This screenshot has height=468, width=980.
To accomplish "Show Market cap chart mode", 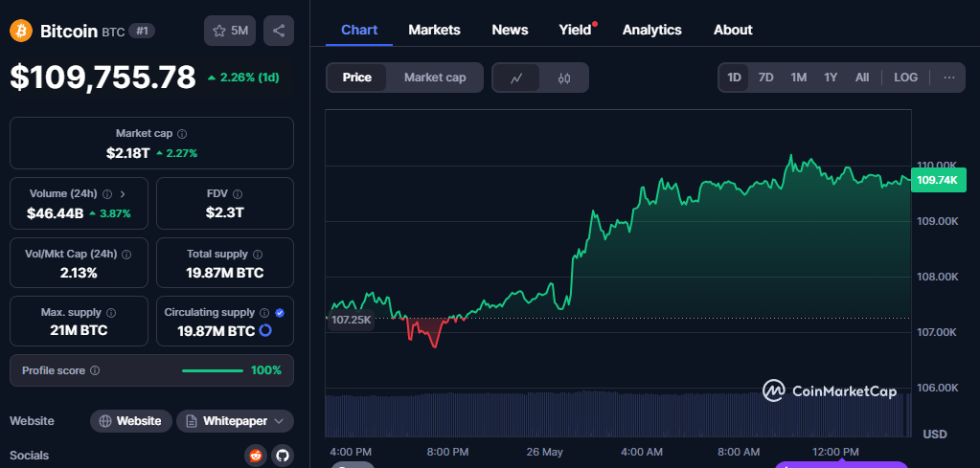I will 435,78.
